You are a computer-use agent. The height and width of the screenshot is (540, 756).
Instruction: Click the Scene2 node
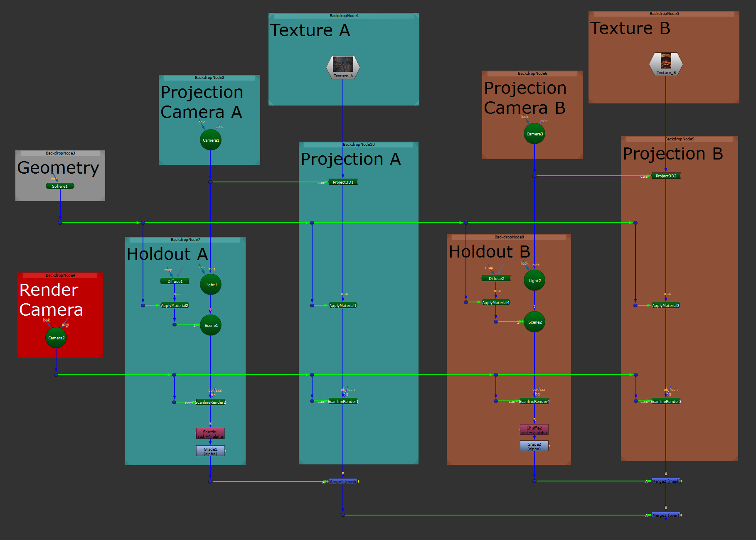(534, 322)
